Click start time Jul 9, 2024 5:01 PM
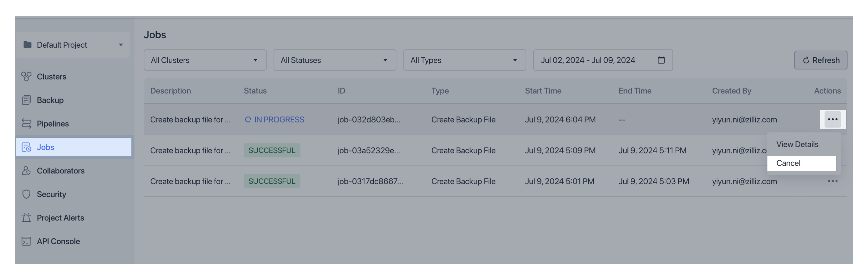The width and height of the screenshot is (868, 280). [x=559, y=181]
